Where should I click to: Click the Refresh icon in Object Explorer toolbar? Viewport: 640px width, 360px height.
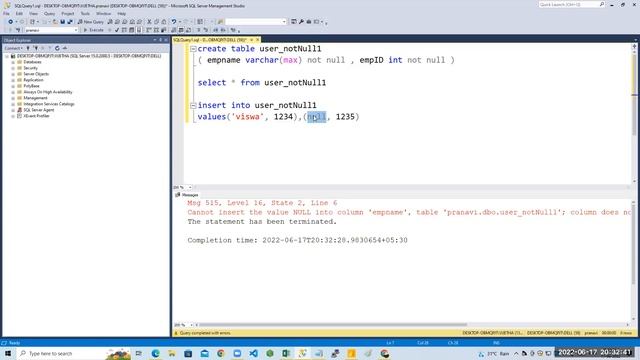tap(57, 48)
